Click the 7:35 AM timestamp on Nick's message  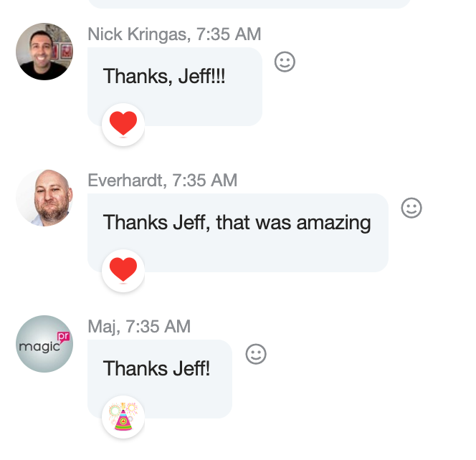(229, 34)
